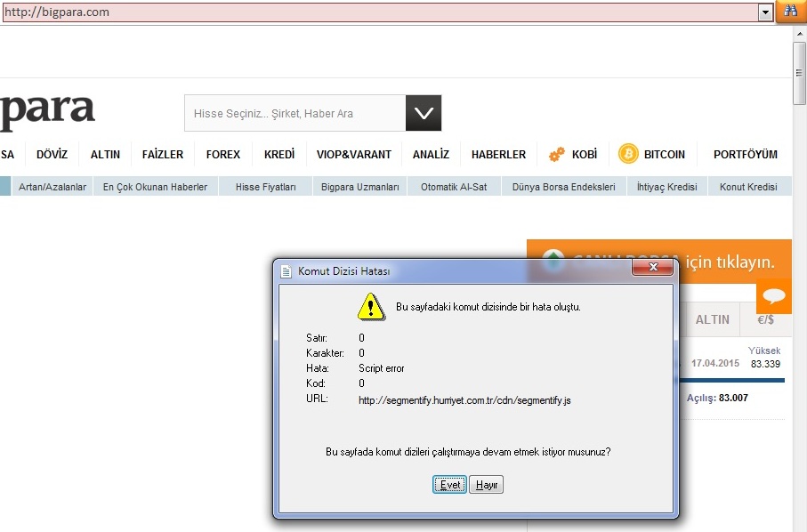The width and height of the screenshot is (807, 532).
Task: Go to the HABERLER section
Action: pos(498,155)
